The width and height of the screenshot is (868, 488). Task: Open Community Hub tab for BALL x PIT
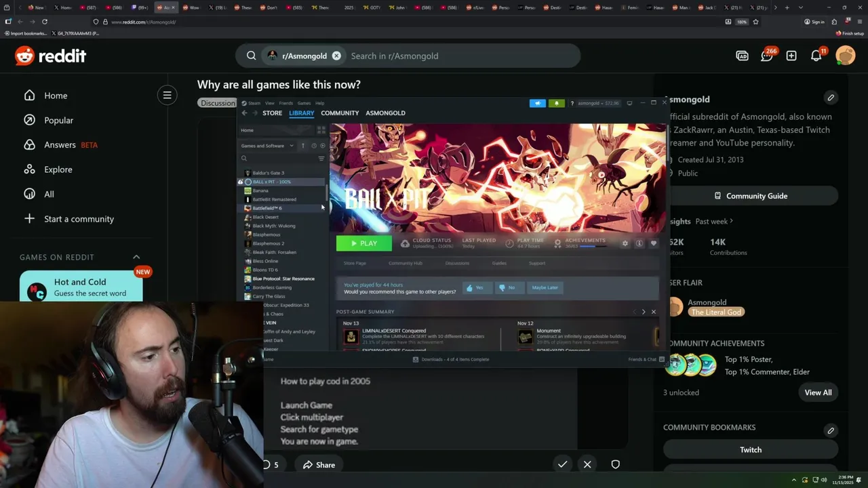point(406,263)
